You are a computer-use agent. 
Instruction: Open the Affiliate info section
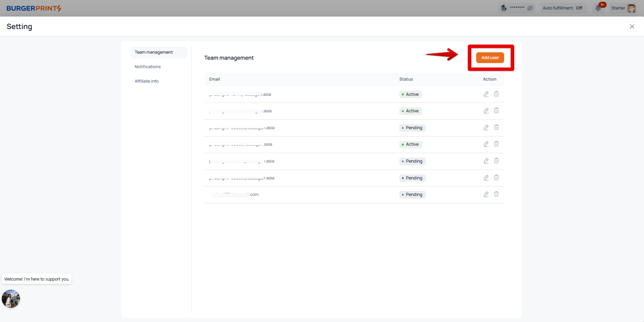(x=147, y=81)
